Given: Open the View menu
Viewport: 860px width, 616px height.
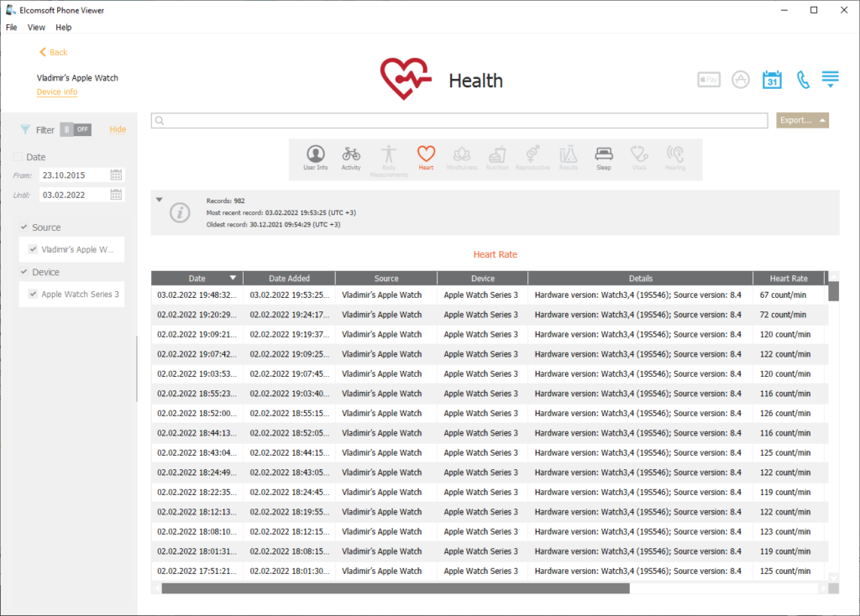Looking at the screenshot, I should (x=36, y=28).
